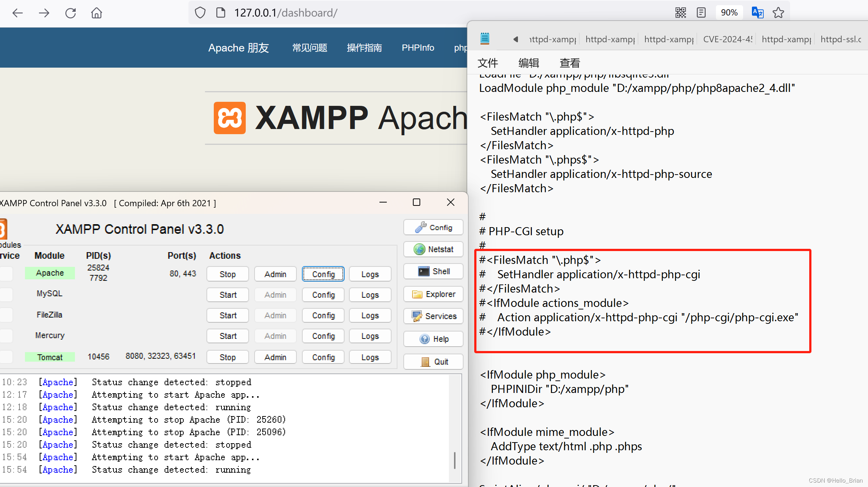Open the 文件 menu in Notepad

click(x=489, y=62)
